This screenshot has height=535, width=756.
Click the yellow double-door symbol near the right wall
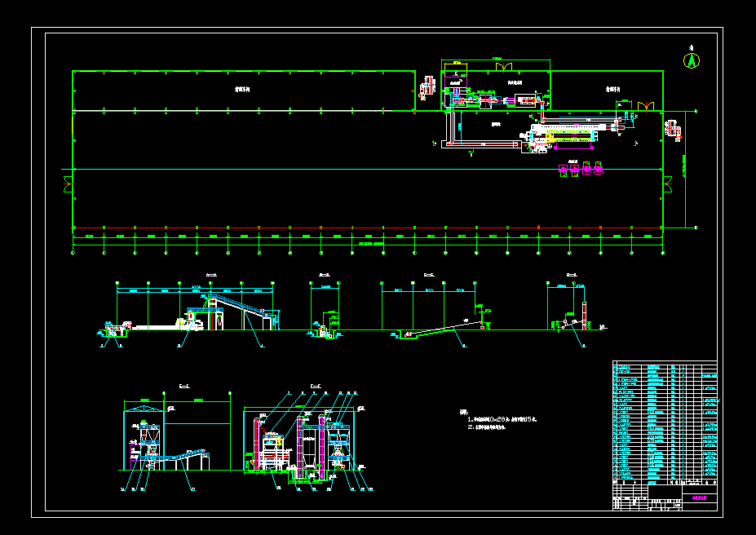pos(646,107)
